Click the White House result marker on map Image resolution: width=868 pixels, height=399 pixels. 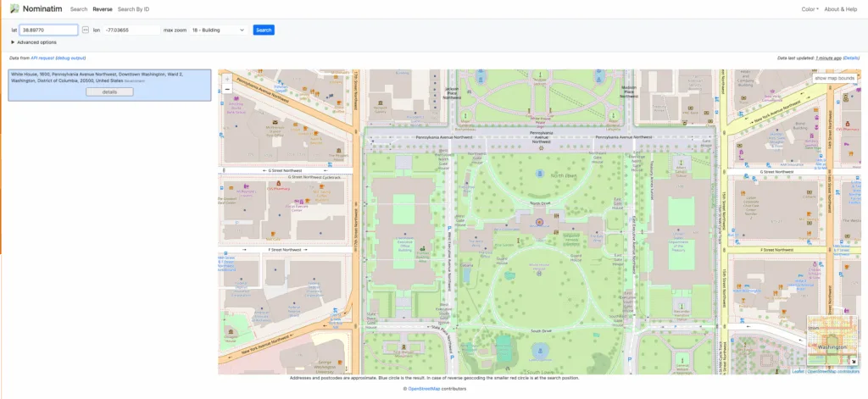pos(540,224)
